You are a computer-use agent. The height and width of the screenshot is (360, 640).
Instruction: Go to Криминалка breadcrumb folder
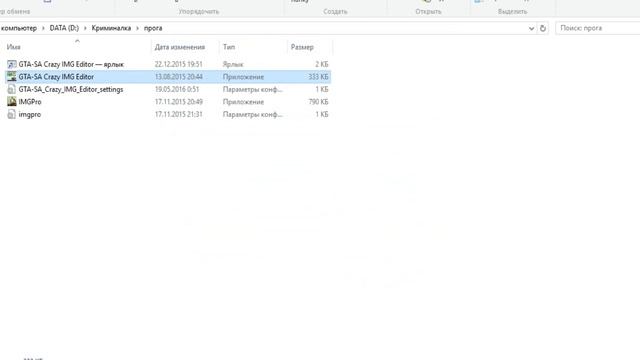coord(111,28)
